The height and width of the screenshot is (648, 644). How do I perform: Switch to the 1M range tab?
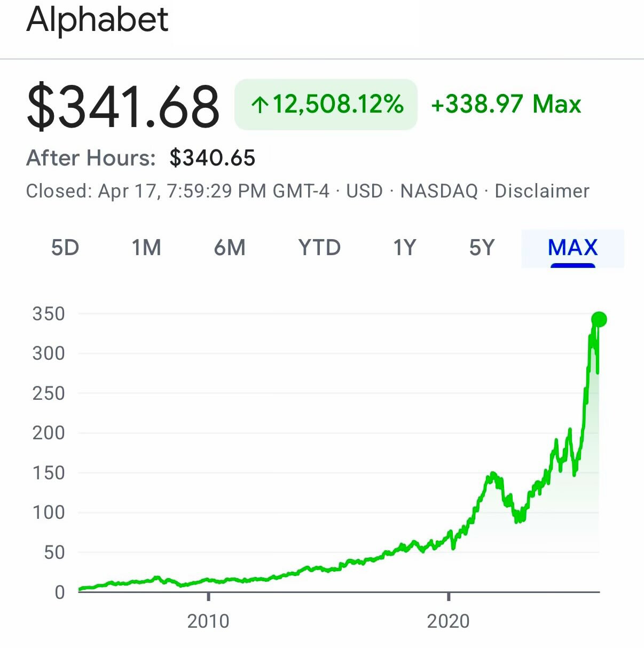click(146, 248)
